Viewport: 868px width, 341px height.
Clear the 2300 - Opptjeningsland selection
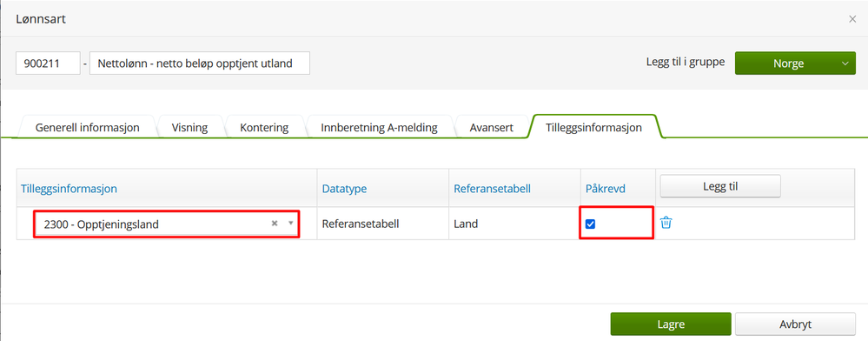(274, 224)
